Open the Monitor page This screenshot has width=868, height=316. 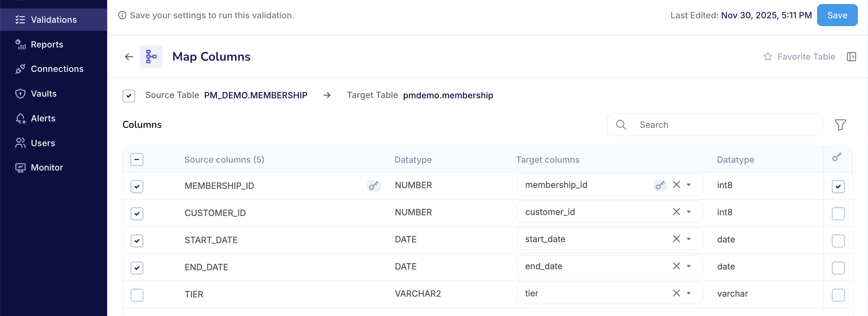pos(46,167)
